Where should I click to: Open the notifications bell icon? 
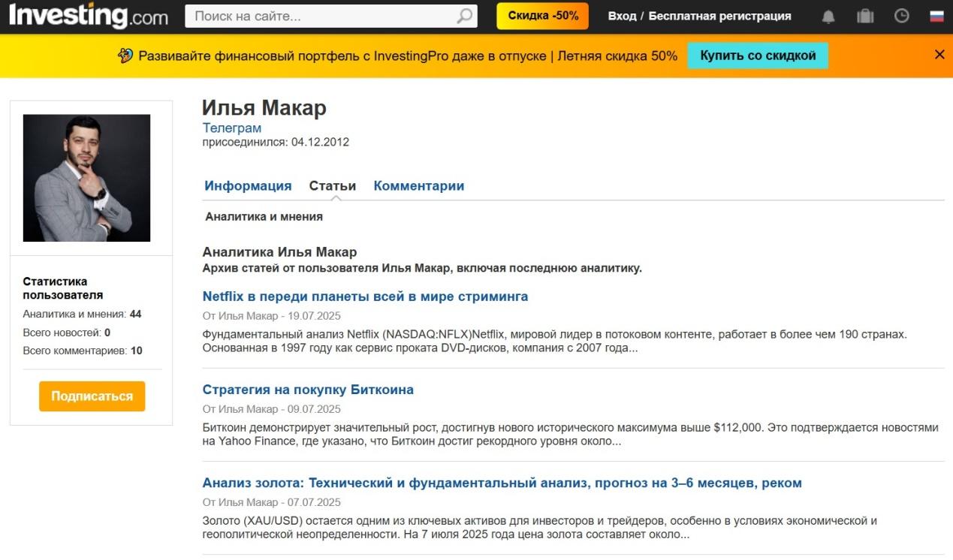[828, 16]
